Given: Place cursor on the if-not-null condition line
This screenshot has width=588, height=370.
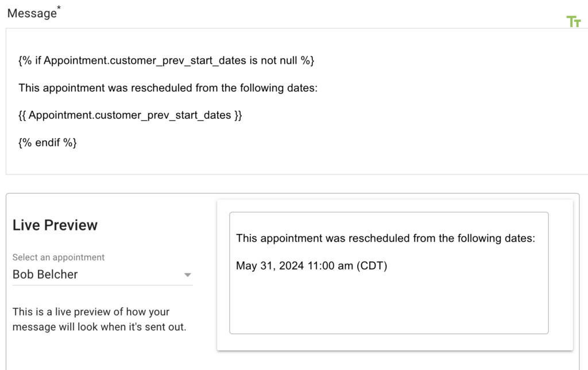Looking at the screenshot, I should pos(165,60).
